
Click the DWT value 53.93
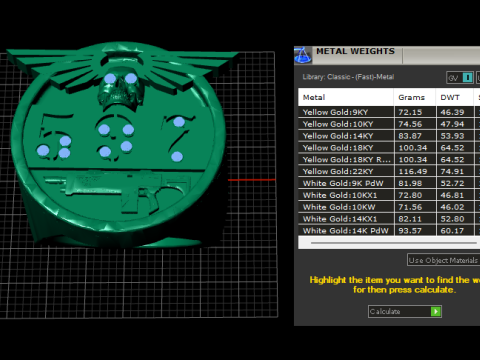tap(452, 136)
